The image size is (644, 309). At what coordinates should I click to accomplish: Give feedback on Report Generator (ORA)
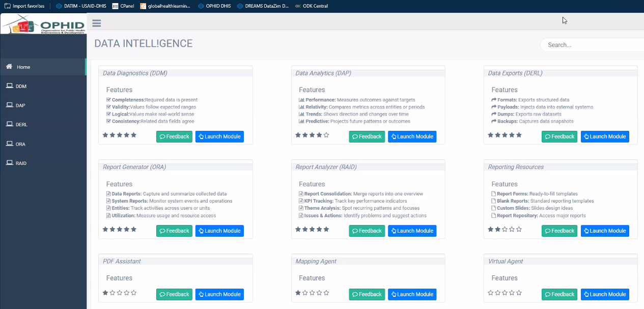[x=174, y=231]
